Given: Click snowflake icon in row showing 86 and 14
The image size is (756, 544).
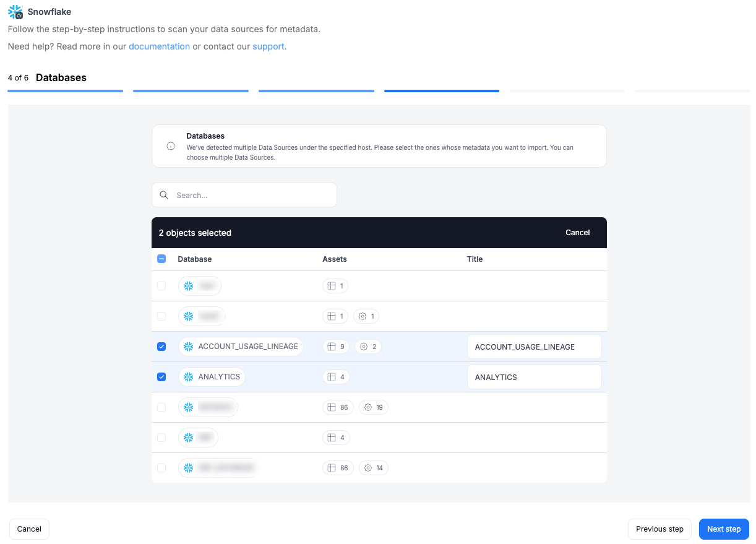Looking at the screenshot, I should (x=189, y=468).
